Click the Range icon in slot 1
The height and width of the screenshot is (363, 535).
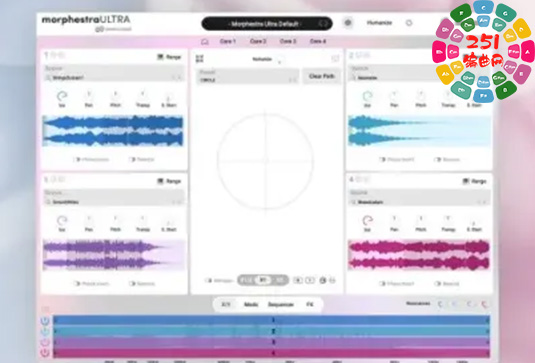[160, 57]
